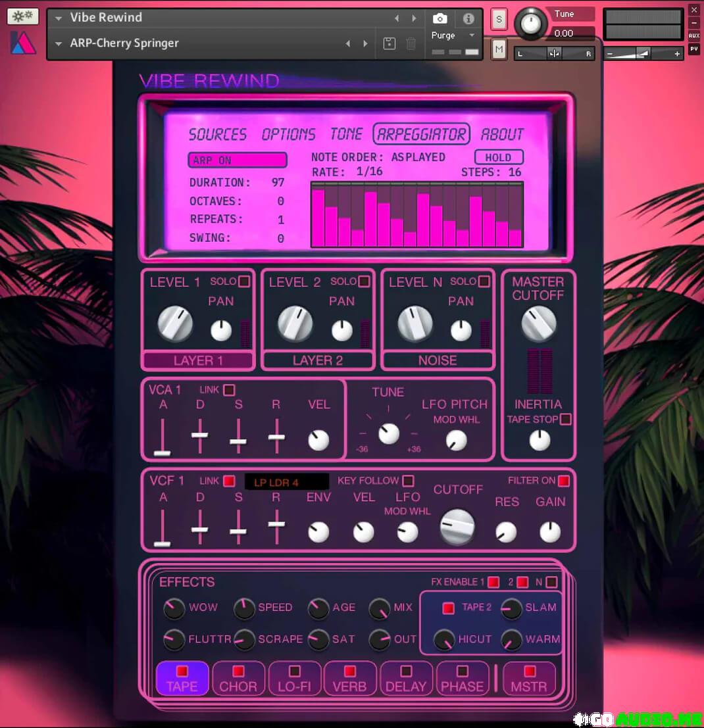The image size is (704, 728).
Task: Click the snapshot camera icon
Action: [x=440, y=18]
